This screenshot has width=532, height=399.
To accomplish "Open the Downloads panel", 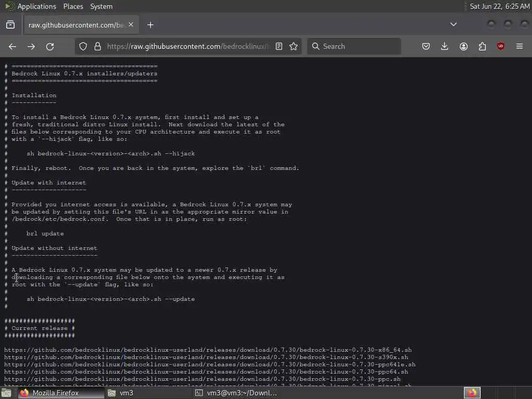I will point(445,46).
